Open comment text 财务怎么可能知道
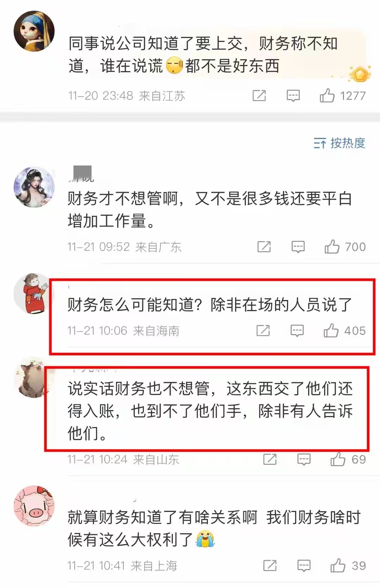The height and width of the screenshot is (588, 380). pos(210,305)
